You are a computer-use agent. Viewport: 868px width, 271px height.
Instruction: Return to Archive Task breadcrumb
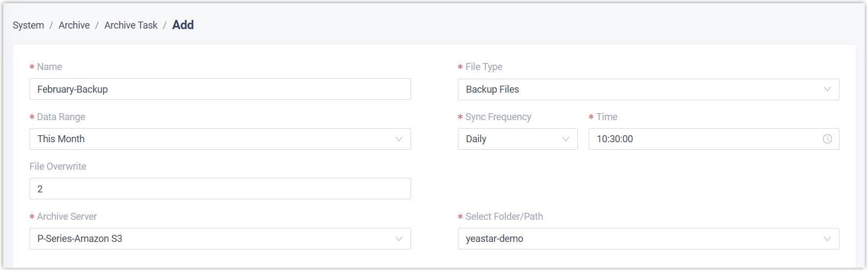click(x=131, y=25)
